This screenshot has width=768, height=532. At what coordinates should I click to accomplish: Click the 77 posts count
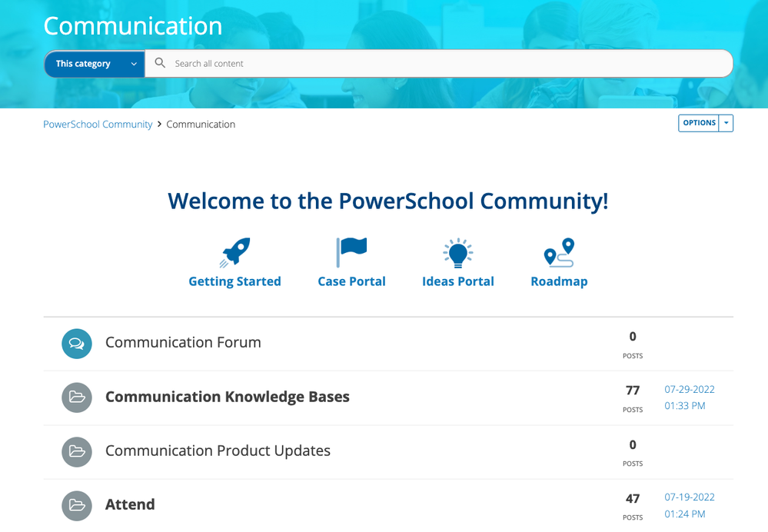click(633, 391)
